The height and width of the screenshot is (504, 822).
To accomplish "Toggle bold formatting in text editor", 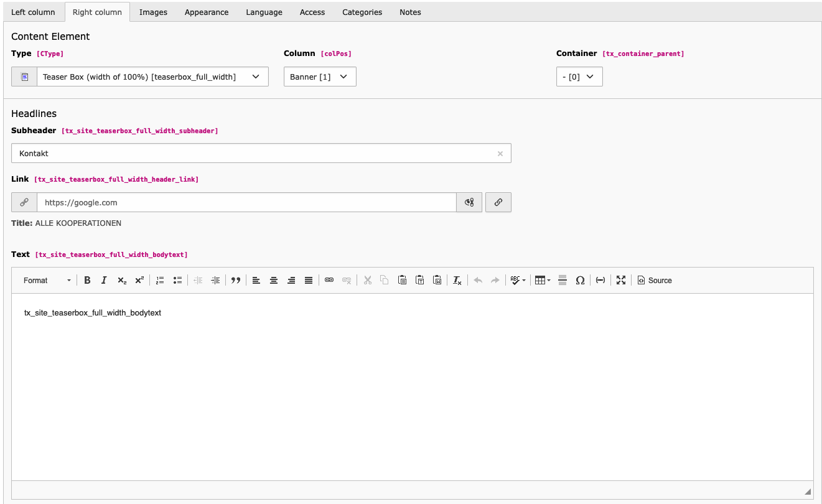I will click(x=87, y=281).
